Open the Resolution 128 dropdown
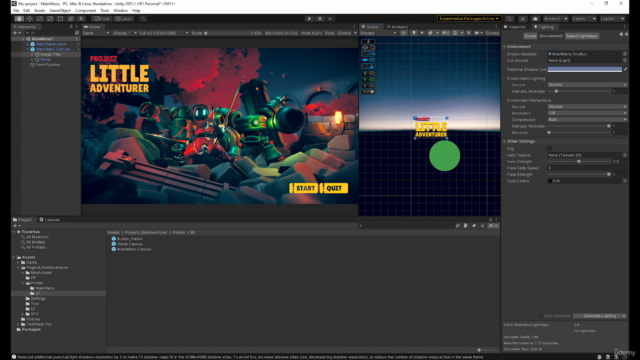 point(587,113)
